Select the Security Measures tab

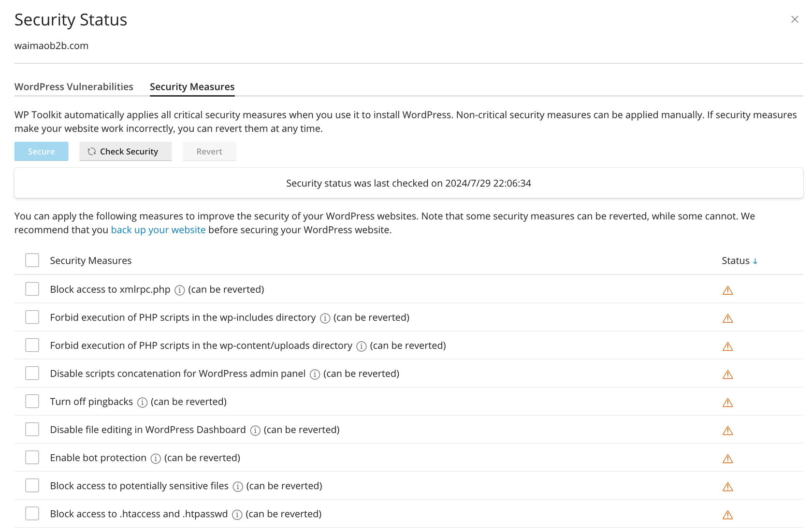tap(192, 87)
